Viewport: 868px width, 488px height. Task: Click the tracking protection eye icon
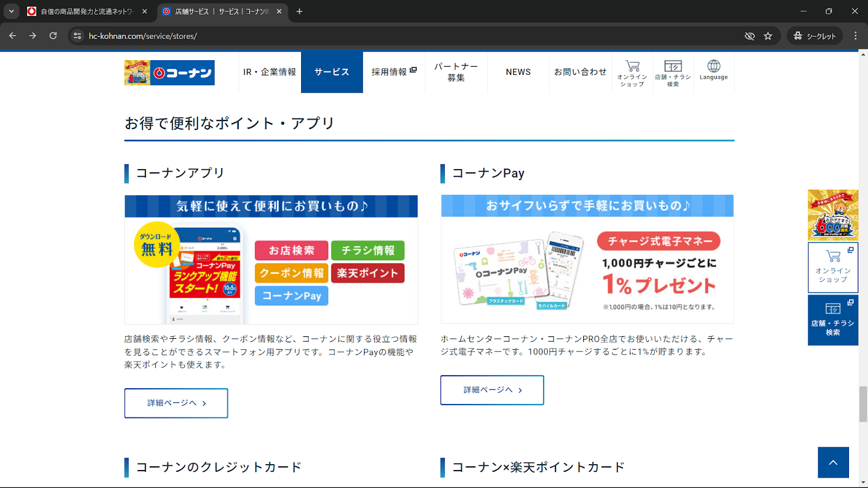(750, 36)
